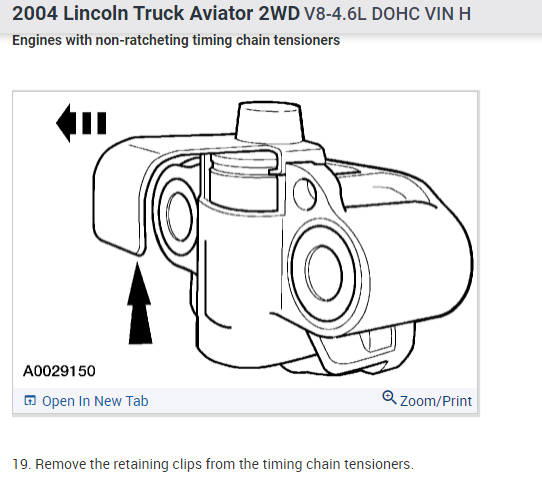
Task: Click the large round bore on tensioner body
Action: coord(324,272)
